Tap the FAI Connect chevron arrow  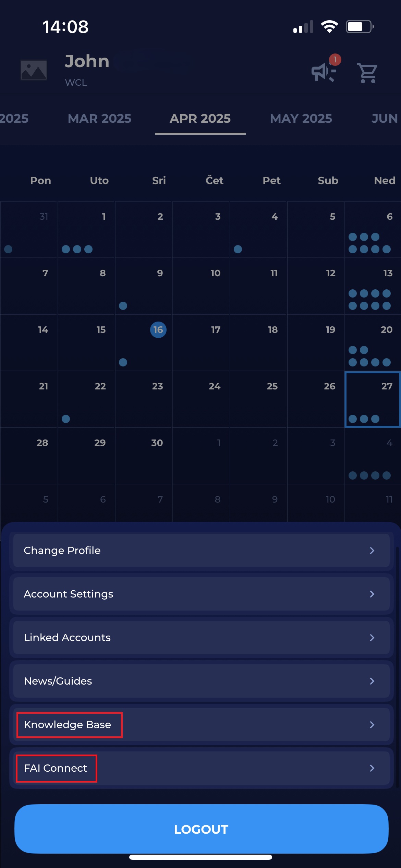[x=372, y=768]
